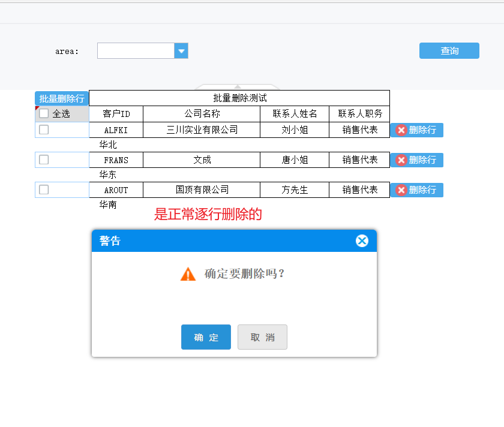The height and width of the screenshot is (427, 504).
Task: Click the red X icon in ALFKI row
Action: click(x=401, y=130)
